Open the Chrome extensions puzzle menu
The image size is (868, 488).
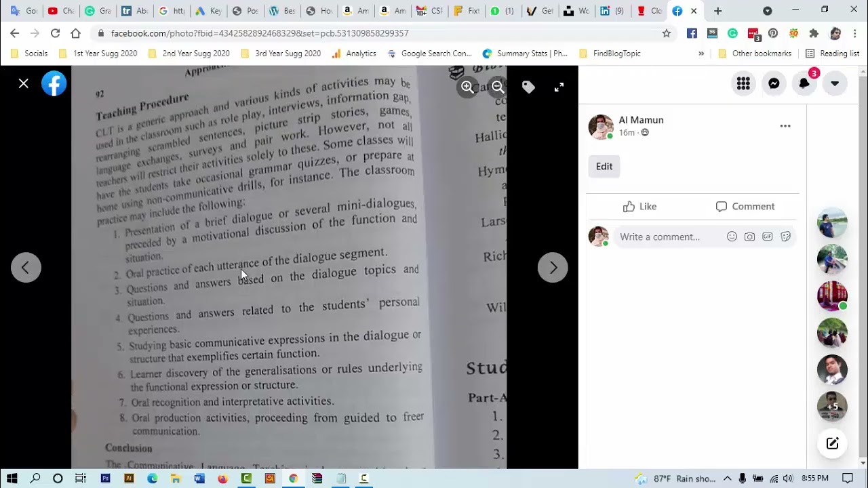tap(814, 33)
